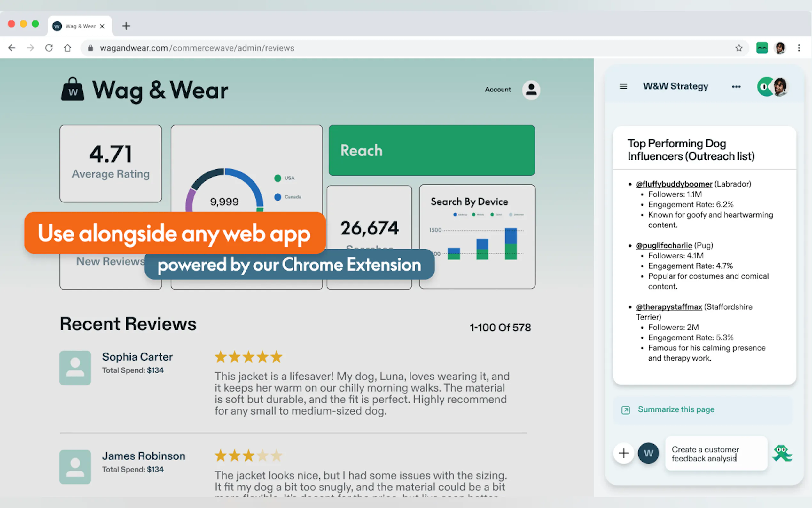
Task: Bookmark page with the star icon
Action: tap(738, 48)
